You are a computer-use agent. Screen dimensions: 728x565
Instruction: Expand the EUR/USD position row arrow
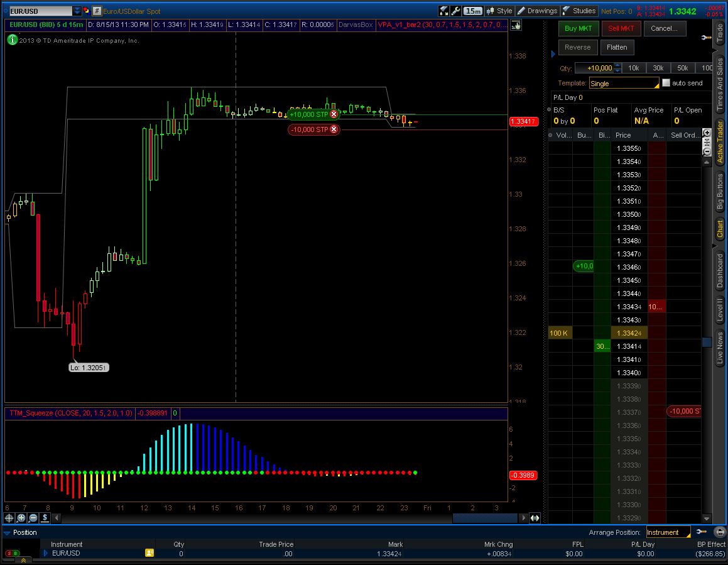pos(45,553)
